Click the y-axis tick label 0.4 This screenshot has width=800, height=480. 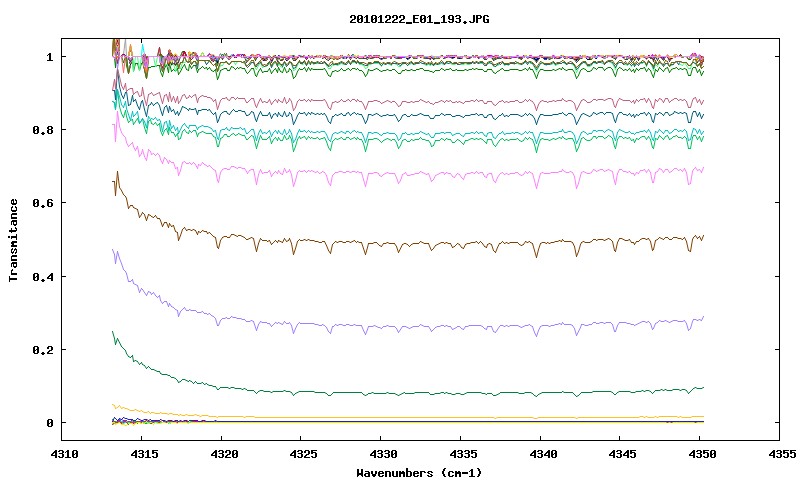(43, 276)
